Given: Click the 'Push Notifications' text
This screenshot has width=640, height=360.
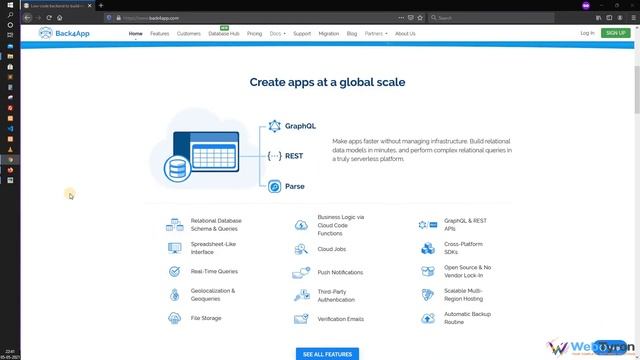Looking at the screenshot, I should click(340, 272).
